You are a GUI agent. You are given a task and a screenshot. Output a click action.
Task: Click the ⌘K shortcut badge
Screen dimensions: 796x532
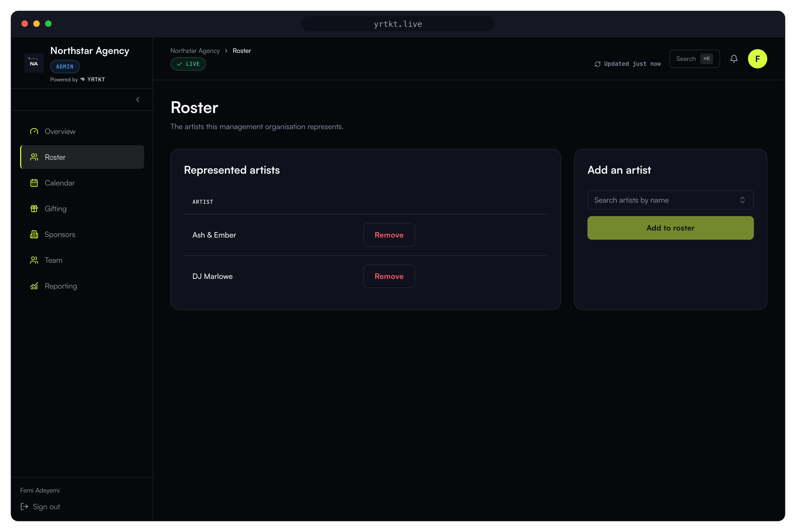[706, 59]
